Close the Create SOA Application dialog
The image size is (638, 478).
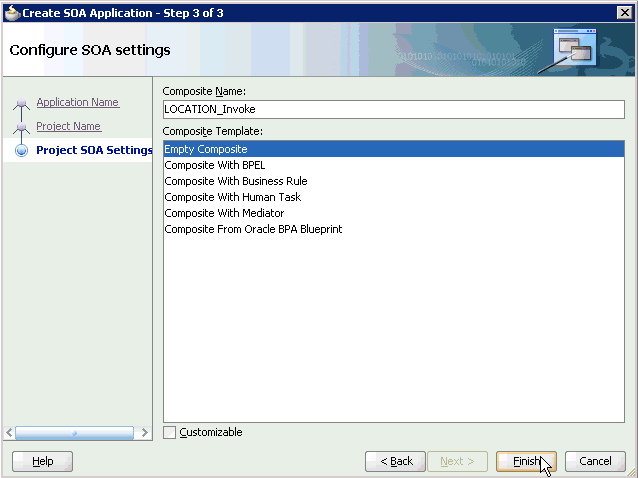coord(624,13)
